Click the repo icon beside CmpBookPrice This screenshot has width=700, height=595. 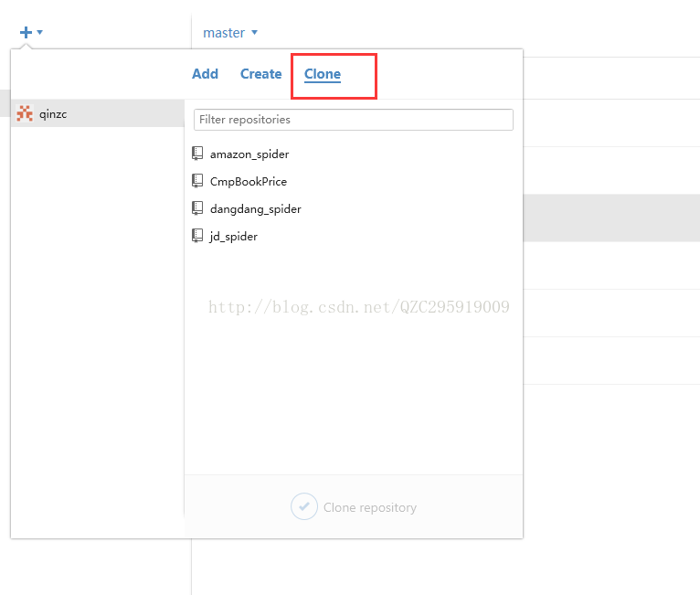click(197, 181)
